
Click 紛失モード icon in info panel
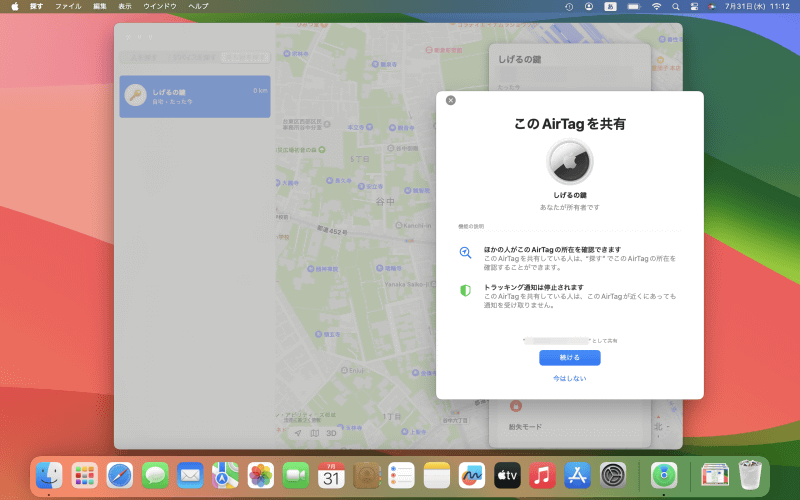516,406
